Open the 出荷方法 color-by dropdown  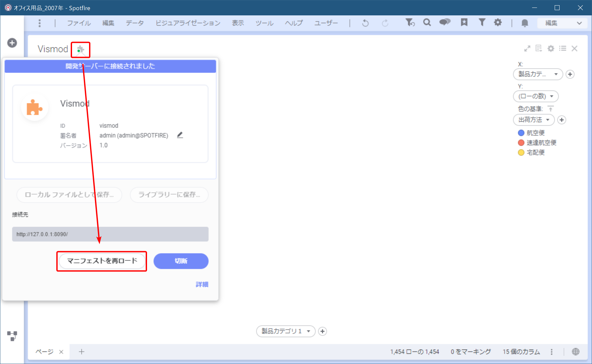(534, 120)
